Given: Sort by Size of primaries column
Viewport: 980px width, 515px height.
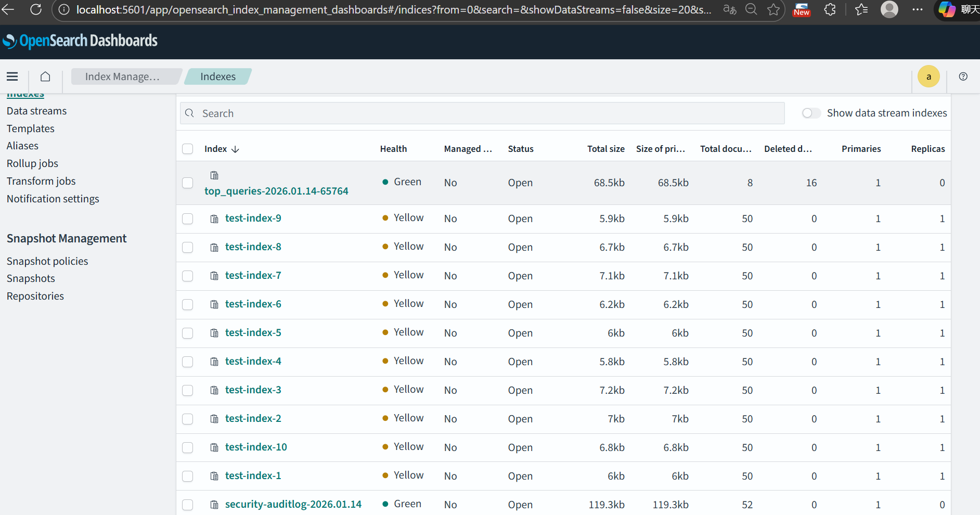Looking at the screenshot, I should click(661, 149).
